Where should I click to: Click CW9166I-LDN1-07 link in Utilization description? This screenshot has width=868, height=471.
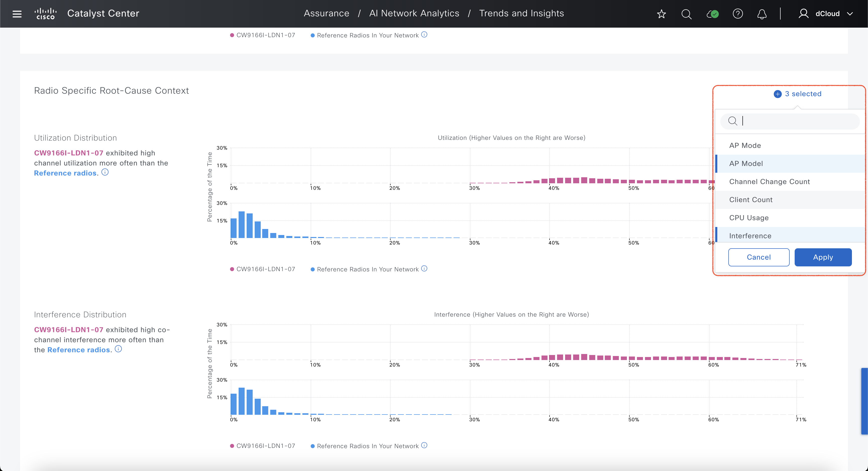[x=68, y=153]
